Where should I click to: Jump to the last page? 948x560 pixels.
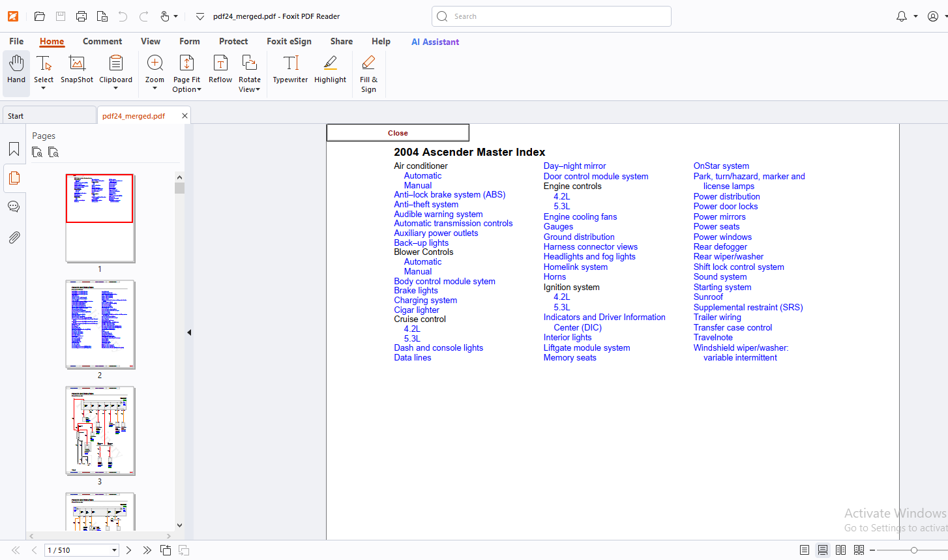pos(147,550)
